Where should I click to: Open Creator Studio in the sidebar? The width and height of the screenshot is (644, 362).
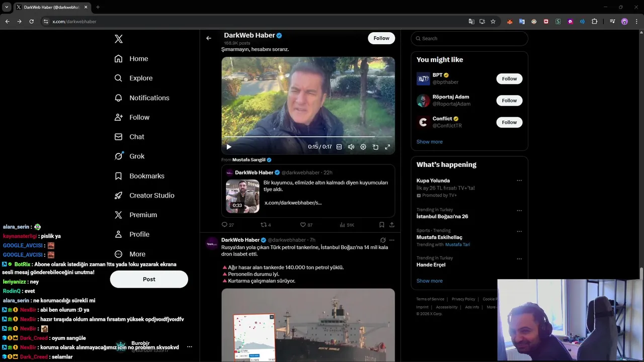pos(144,195)
